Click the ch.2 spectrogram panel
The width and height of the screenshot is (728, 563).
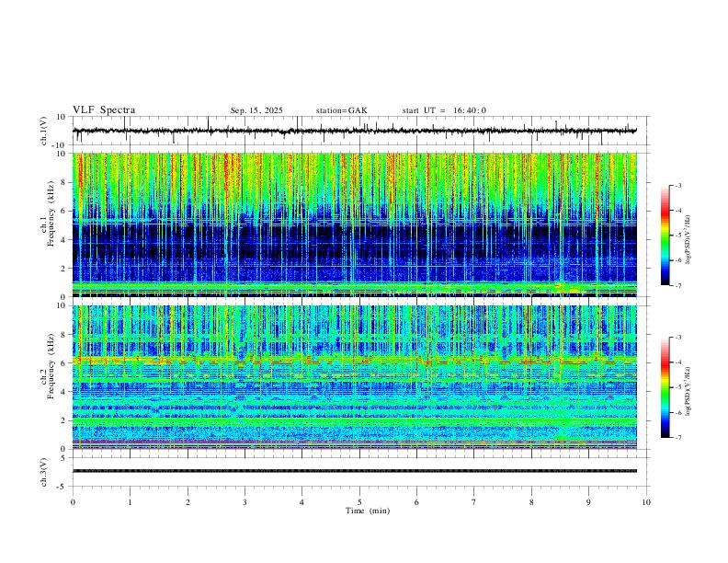click(354, 377)
